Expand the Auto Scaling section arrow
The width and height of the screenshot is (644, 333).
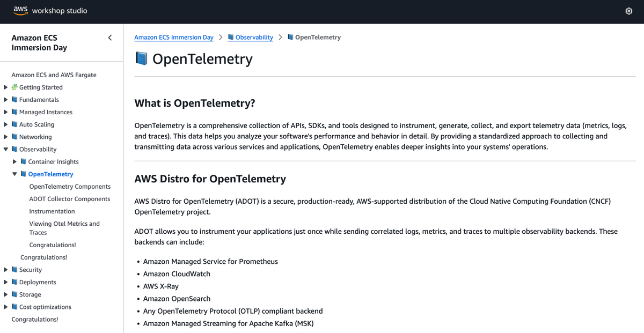(6, 124)
